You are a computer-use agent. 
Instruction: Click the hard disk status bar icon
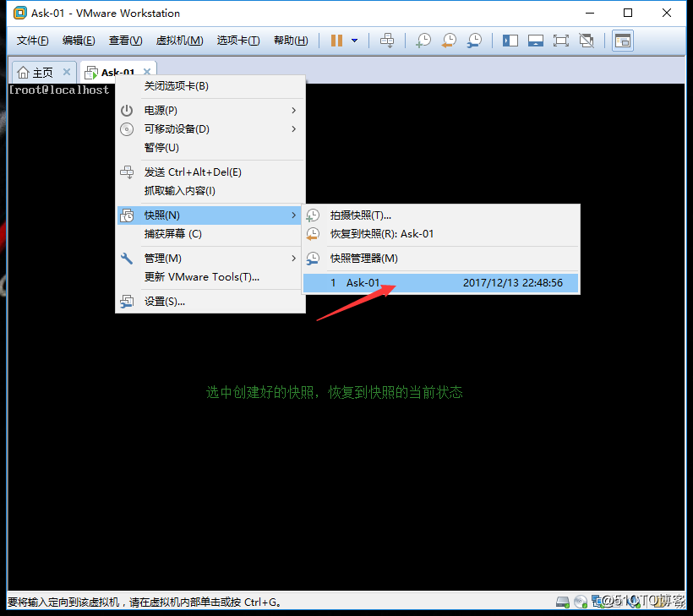[x=563, y=602]
